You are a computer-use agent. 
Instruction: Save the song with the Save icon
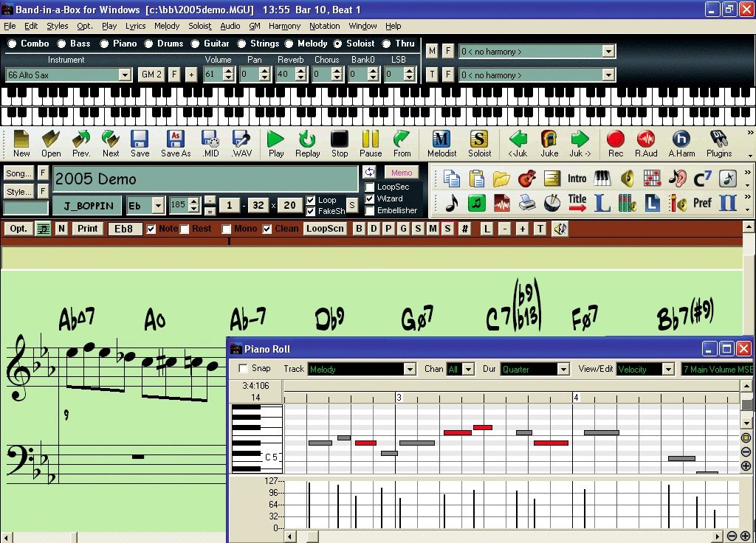140,144
